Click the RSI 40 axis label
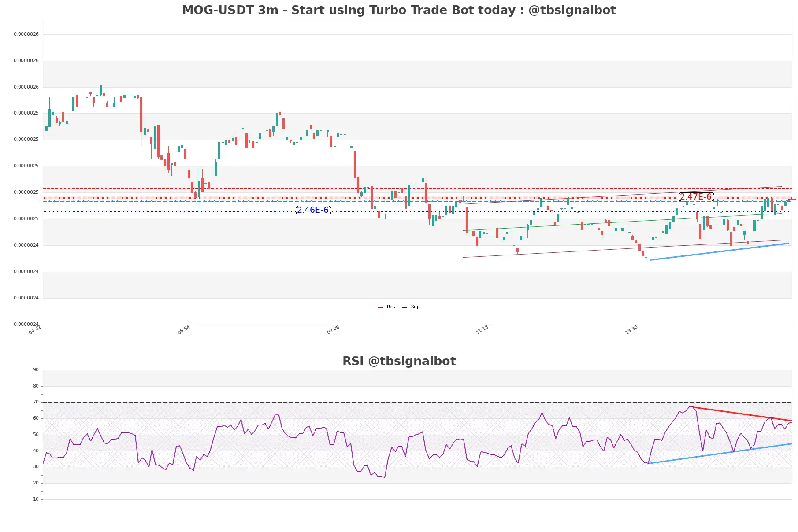Image resolution: width=798 pixels, height=532 pixels. [x=36, y=451]
